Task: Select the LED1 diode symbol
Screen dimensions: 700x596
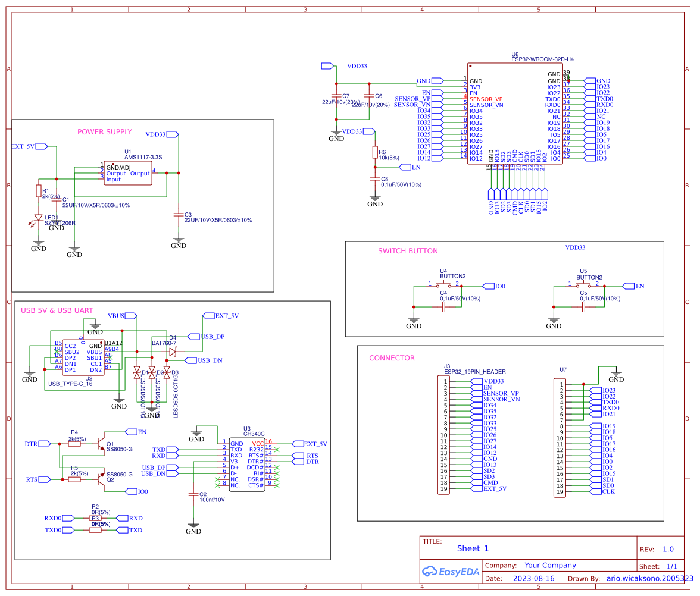Action: click(x=37, y=219)
